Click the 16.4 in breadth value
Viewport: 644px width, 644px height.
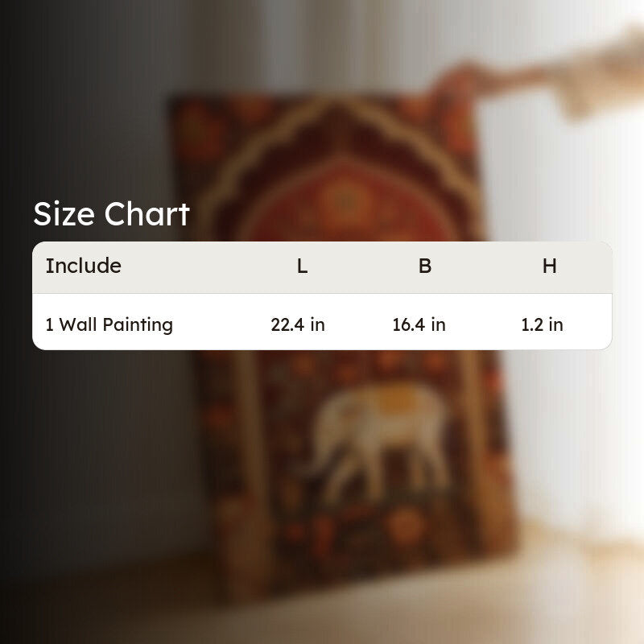[419, 325]
